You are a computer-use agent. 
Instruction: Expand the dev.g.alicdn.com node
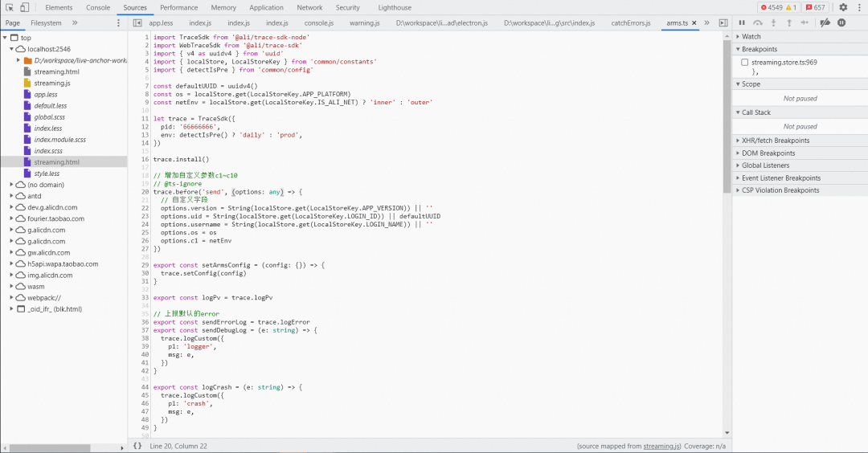click(x=11, y=207)
